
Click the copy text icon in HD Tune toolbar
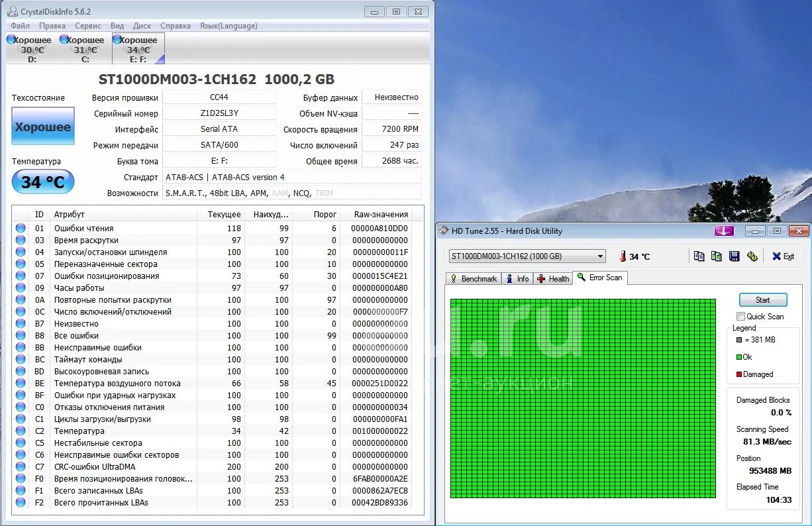click(x=699, y=256)
